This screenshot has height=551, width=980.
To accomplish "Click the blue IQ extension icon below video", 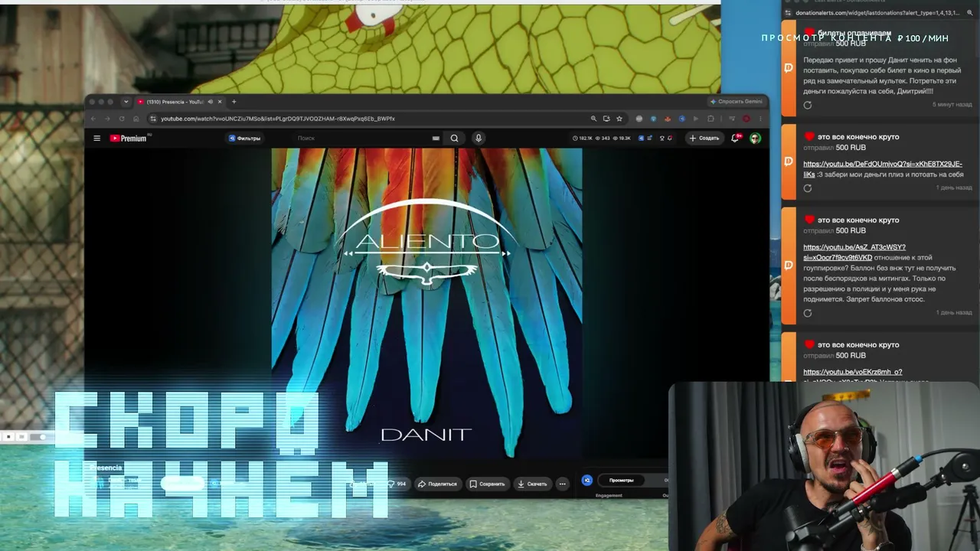I will tap(587, 481).
